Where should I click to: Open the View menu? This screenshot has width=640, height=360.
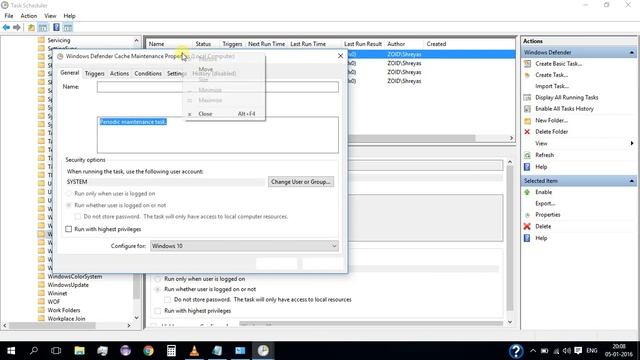pyautogui.click(x=50, y=16)
